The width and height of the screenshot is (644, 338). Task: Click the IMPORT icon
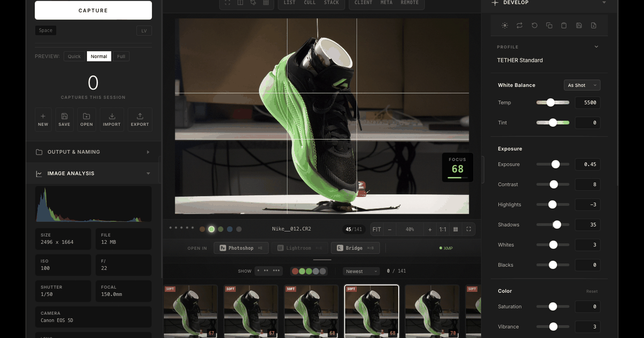click(x=112, y=116)
